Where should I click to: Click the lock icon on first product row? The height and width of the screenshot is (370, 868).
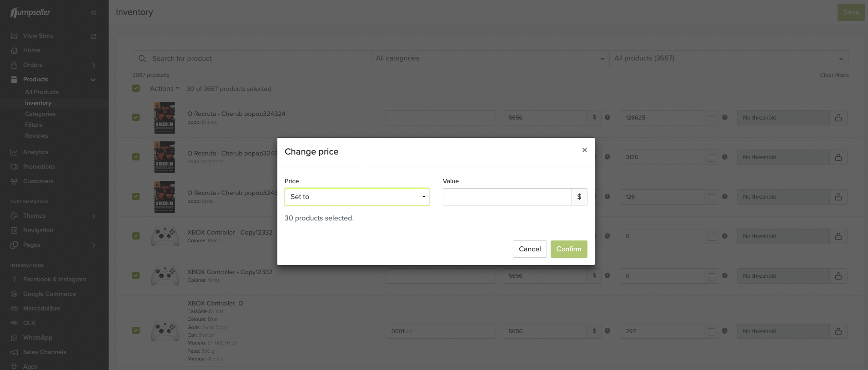click(838, 118)
